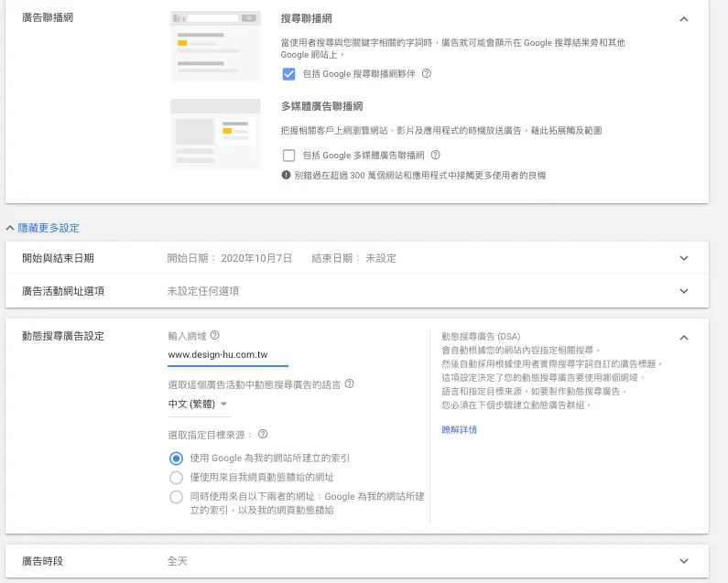The image size is (728, 583).
Task: Open the 瞭解詳情 link
Action: [x=459, y=430]
